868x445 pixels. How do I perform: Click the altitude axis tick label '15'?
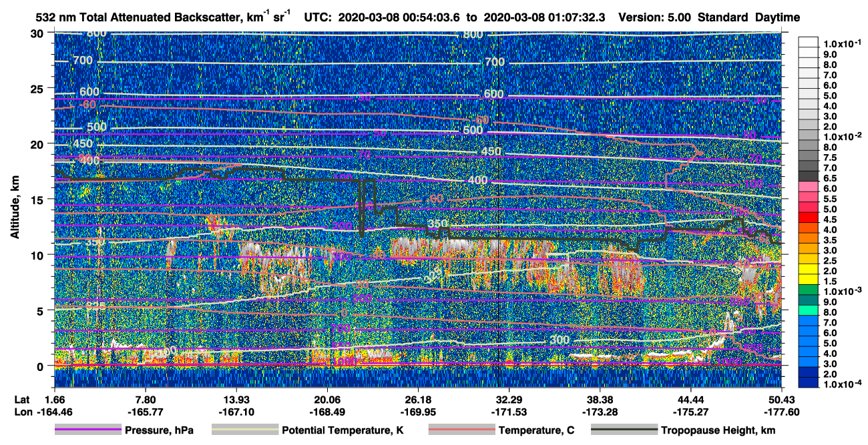[x=37, y=199]
